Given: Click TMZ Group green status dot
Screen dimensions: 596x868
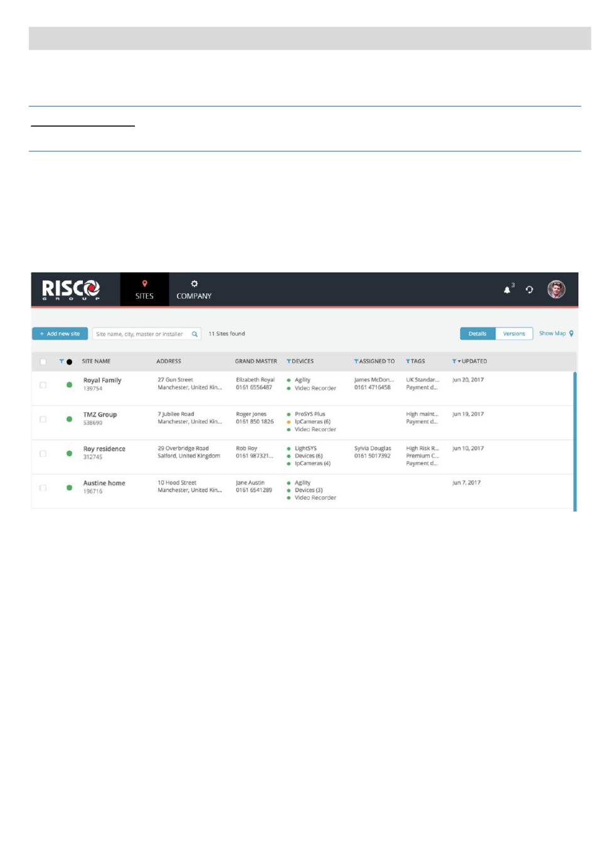Looking at the screenshot, I should (x=69, y=419).
